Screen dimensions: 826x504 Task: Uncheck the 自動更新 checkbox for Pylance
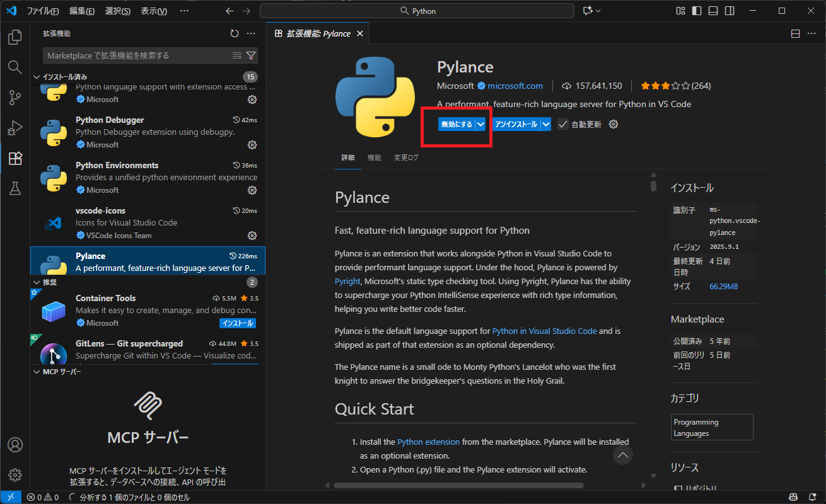pos(563,124)
